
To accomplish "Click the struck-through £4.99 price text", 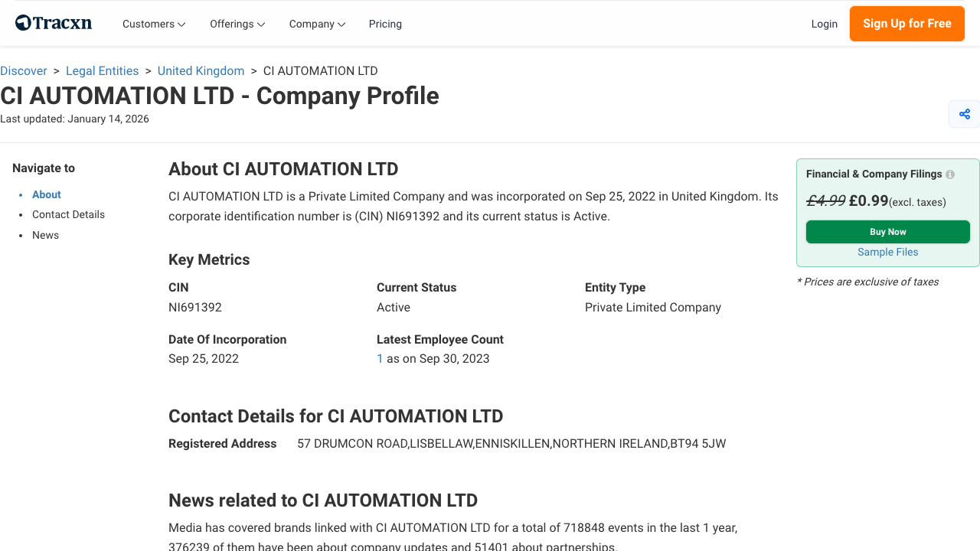I will (x=827, y=200).
